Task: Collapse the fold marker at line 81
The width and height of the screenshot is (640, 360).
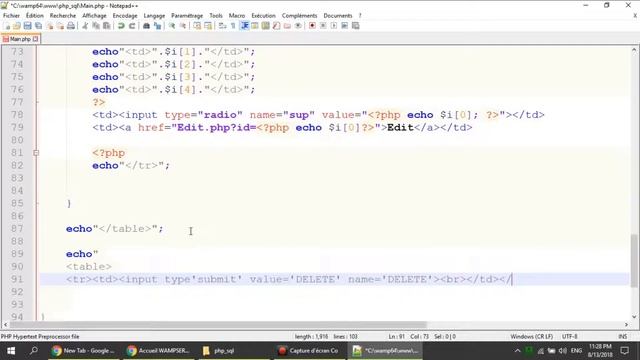Action: [x=36, y=153]
